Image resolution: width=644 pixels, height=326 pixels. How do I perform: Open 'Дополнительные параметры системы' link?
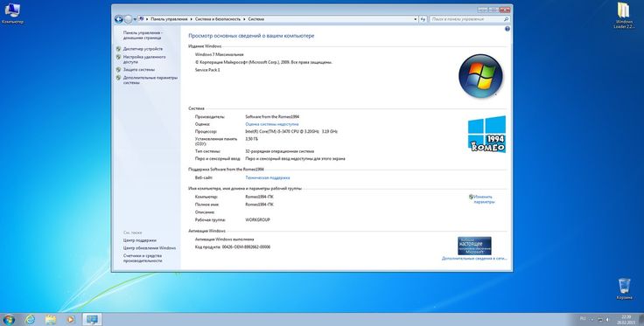[150, 80]
